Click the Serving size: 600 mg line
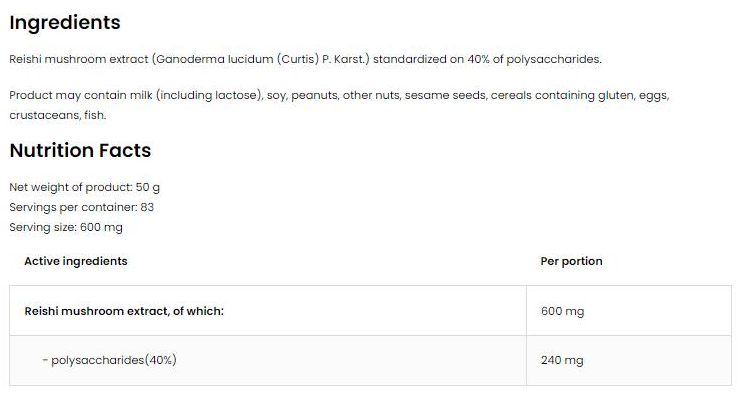Image resolution: width=741 pixels, height=393 pixels. point(66,227)
